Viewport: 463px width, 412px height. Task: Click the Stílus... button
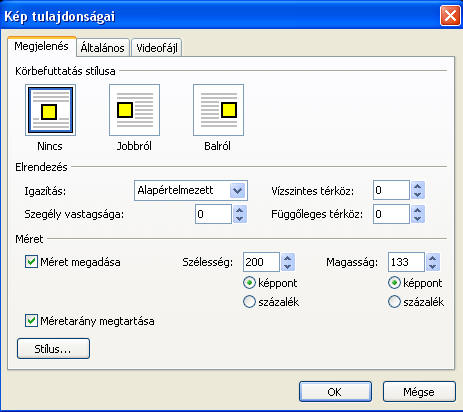tap(53, 349)
